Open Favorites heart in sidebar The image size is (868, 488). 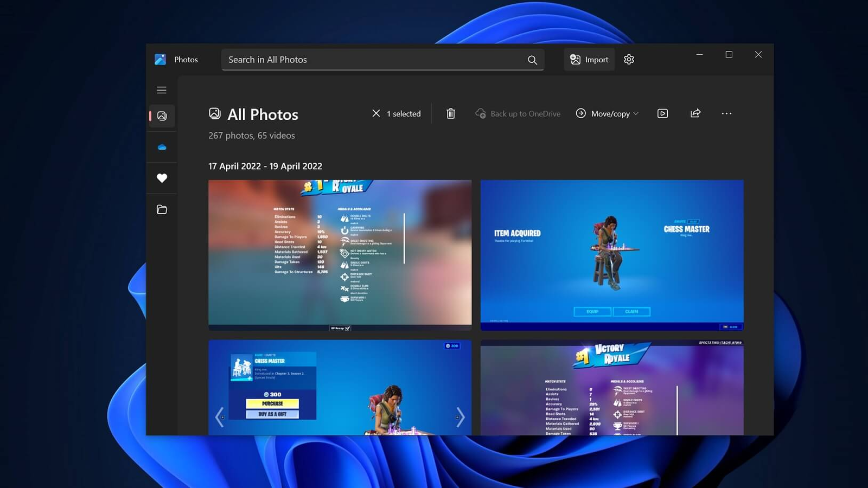click(162, 178)
